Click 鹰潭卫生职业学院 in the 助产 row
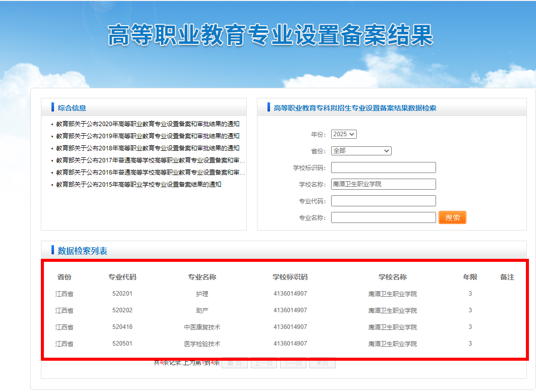The width and height of the screenshot is (536, 392). [x=393, y=311]
